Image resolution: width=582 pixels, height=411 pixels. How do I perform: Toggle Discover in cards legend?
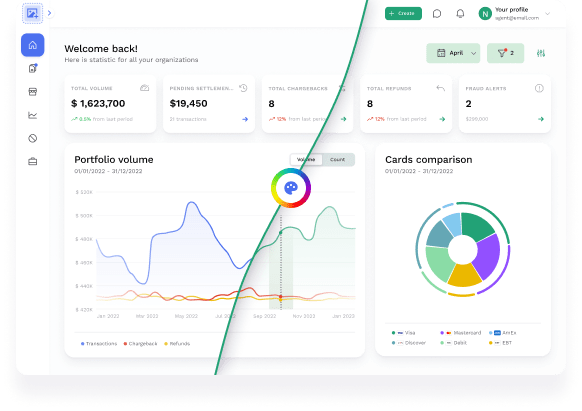click(x=409, y=343)
